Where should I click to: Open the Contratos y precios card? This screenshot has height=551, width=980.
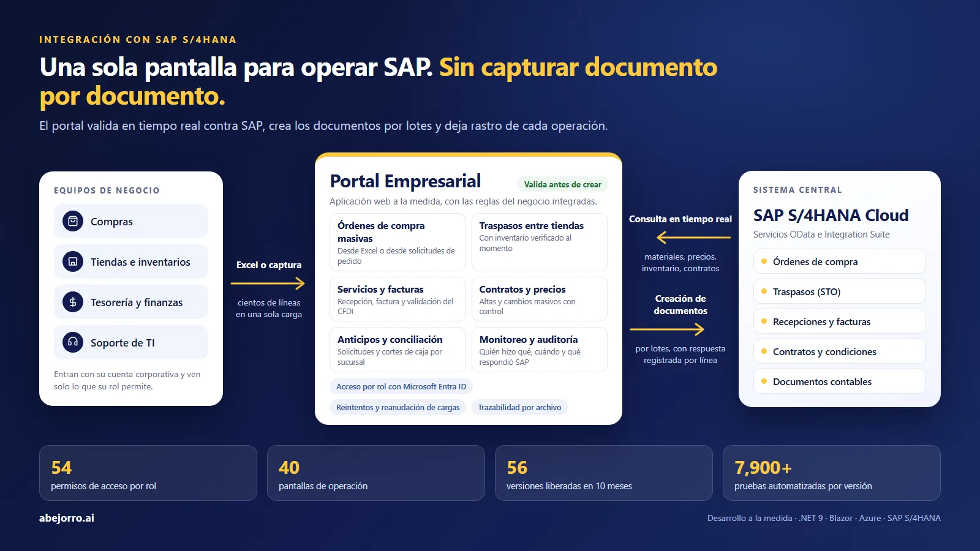(x=539, y=299)
